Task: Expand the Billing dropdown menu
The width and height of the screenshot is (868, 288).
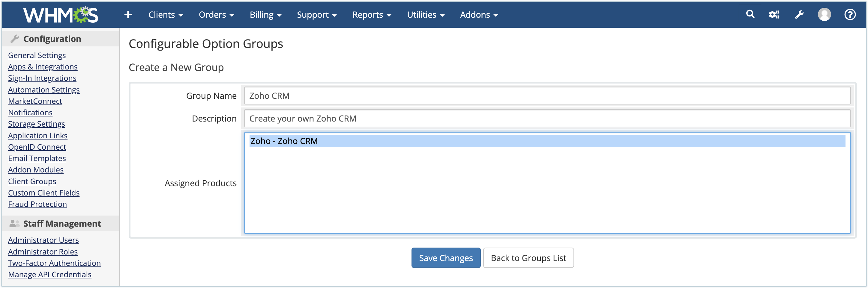Action: [x=265, y=15]
